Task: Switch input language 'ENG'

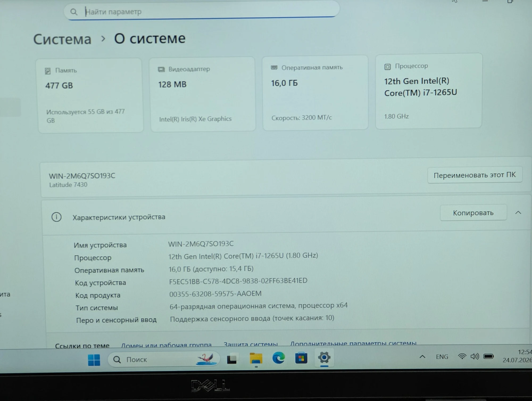Action: pyautogui.click(x=442, y=357)
